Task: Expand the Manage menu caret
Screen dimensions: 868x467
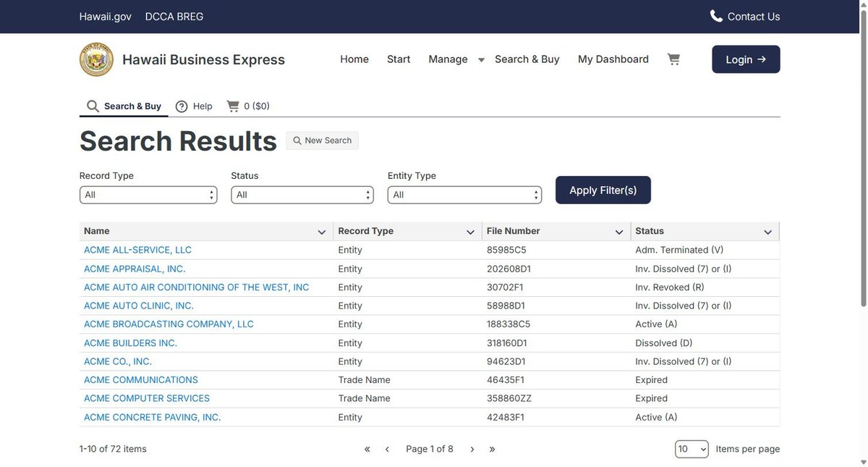Action: tap(481, 60)
